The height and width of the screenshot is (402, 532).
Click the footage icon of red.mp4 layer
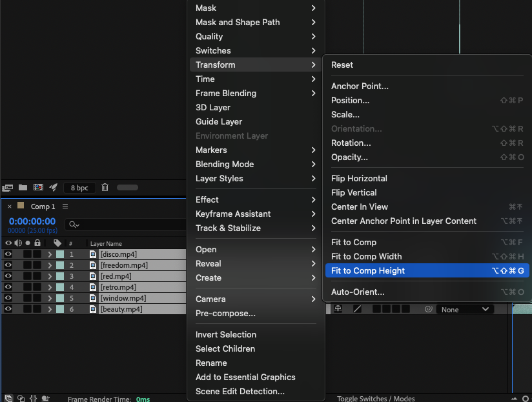pyautogui.click(x=92, y=276)
